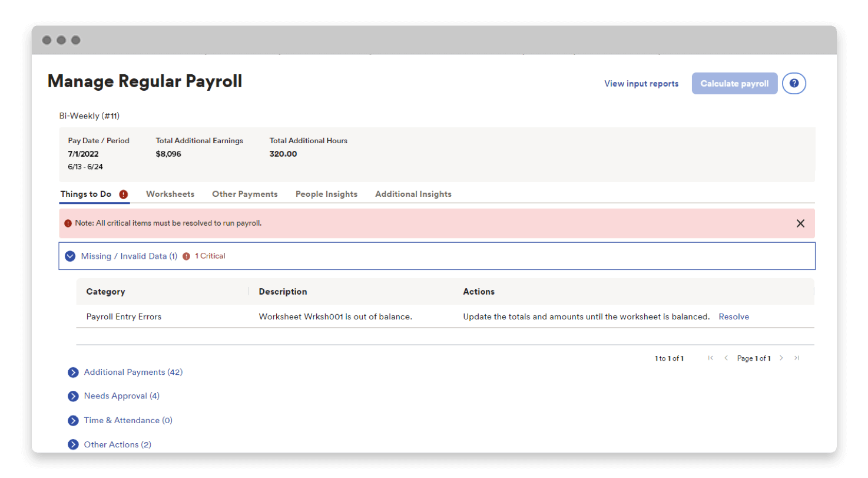The image size is (868, 478).
Task: Expand the Time & Attendance (0) section
Action: [x=73, y=421]
